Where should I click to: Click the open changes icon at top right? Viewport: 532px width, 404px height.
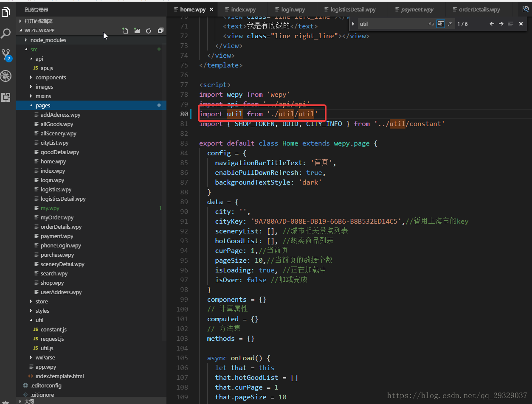pos(525,9)
